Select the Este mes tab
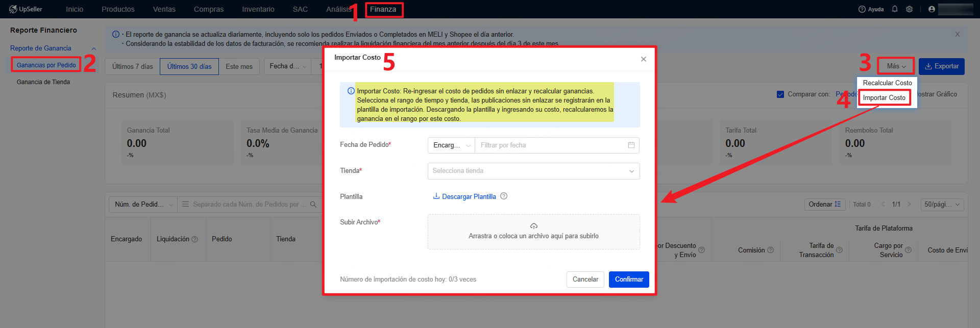 point(239,66)
